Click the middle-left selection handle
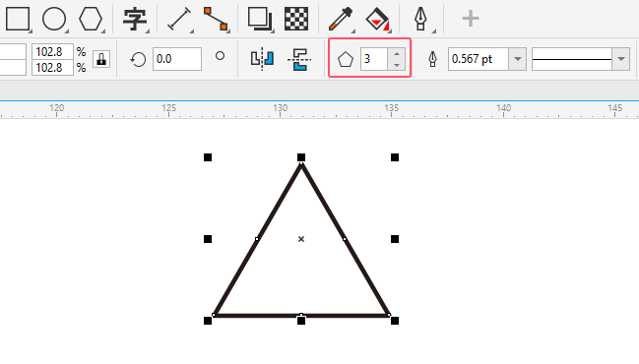639x364 pixels. (x=208, y=239)
